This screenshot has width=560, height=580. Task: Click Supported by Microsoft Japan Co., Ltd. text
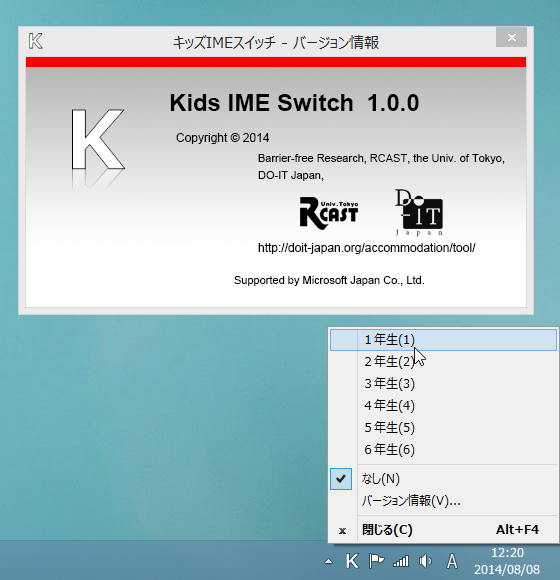[329, 280]
